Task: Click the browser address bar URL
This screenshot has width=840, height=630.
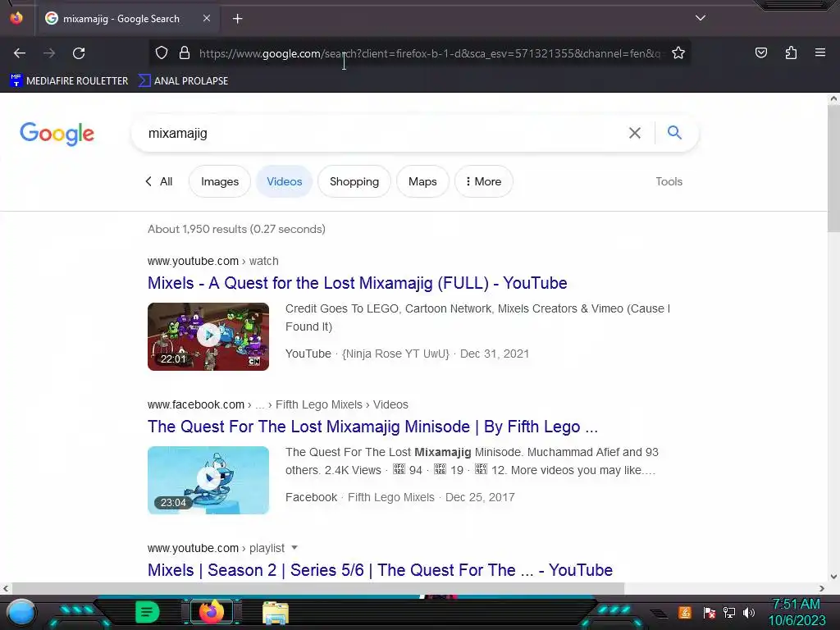Action: pyautogui.click(x=431, y=53)
